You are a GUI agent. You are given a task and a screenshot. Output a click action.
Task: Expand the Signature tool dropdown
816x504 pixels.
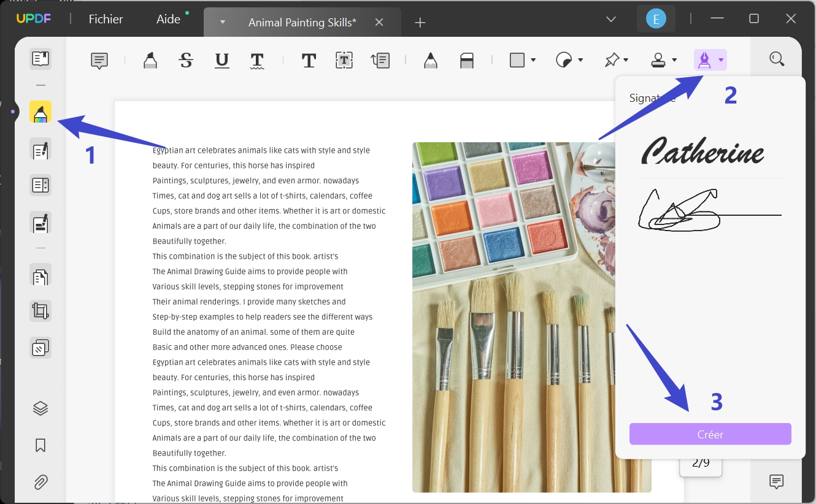coord(720,60)
